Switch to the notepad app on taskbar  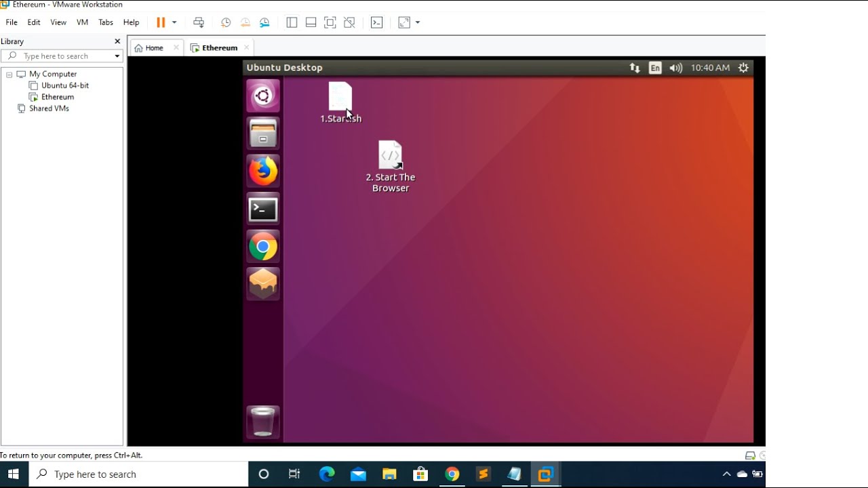coord(514,474)
